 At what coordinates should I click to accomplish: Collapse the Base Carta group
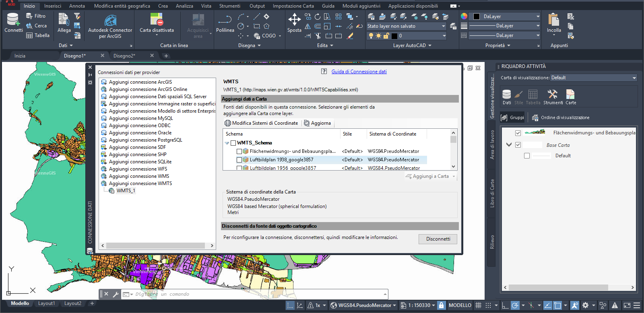[509, 145]
